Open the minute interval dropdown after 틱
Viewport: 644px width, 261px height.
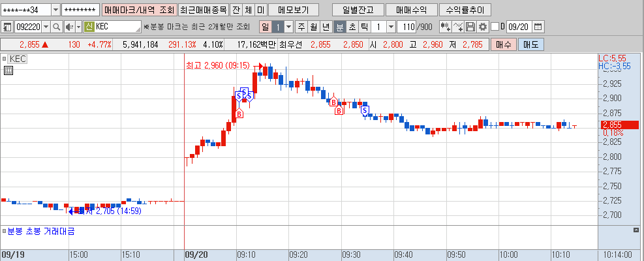pyautogui.click(x=391, y=27)
